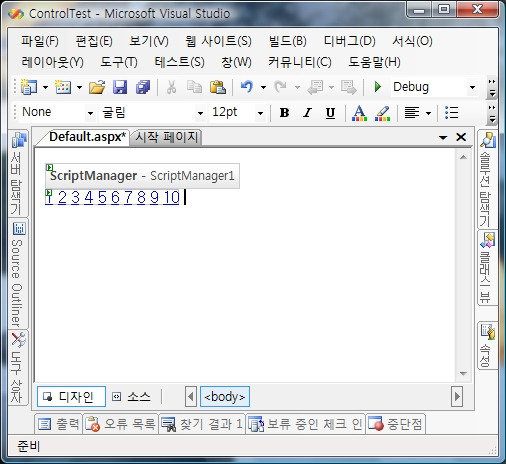Image resolution: width=506 pixels, height=464 pixels.
Task: Click page link 2 in the pager
Action: [x=62, y=197]
